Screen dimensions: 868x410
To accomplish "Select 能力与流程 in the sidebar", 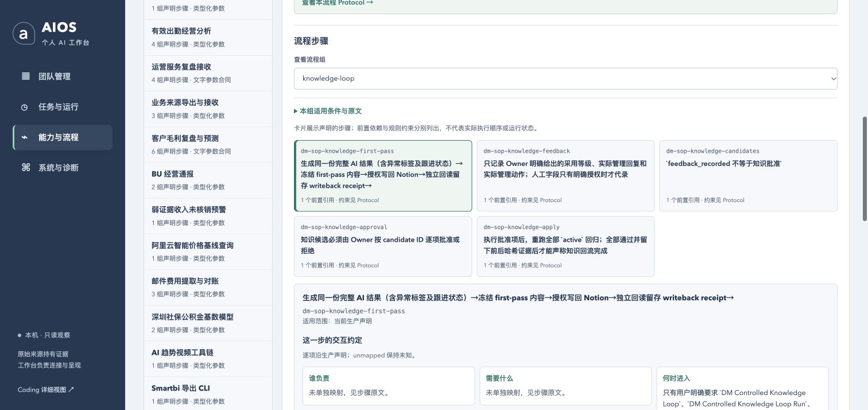I will [x=63, y=137].
